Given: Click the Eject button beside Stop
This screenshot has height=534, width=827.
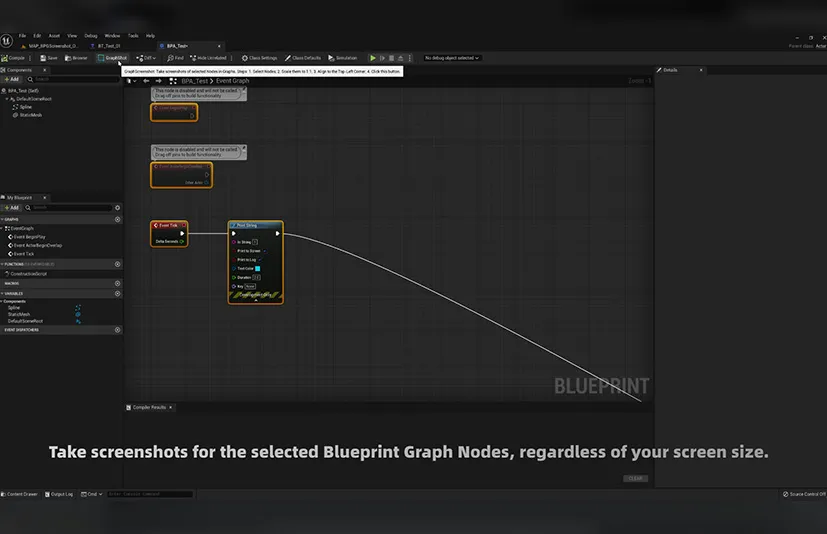Looking at the screenshot, I should click(400, 58).
